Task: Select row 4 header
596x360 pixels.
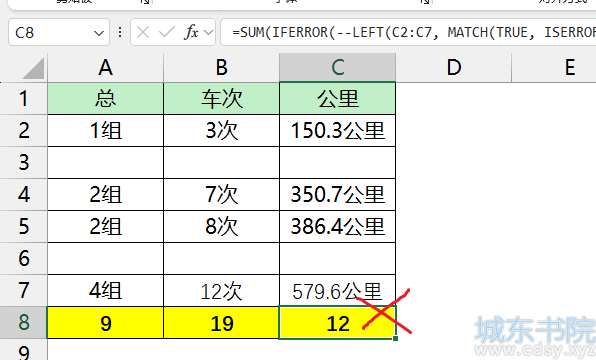Action: point(24,194)
